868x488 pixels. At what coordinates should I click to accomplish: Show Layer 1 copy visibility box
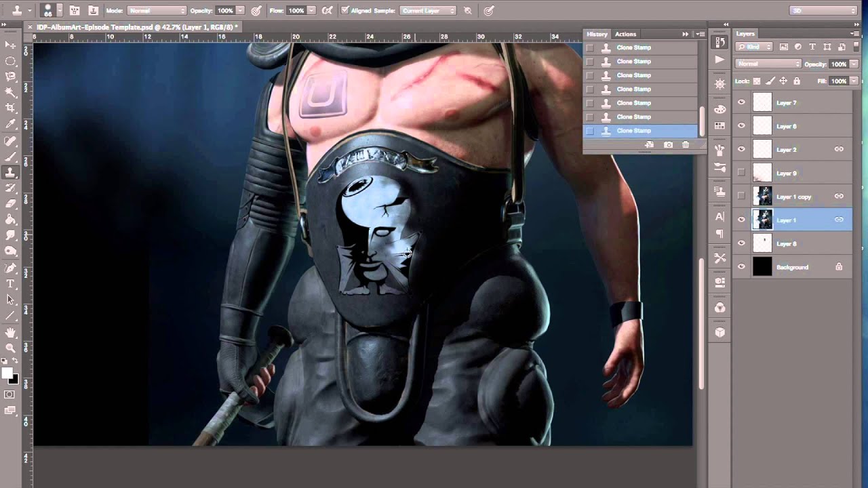point(741,197)
